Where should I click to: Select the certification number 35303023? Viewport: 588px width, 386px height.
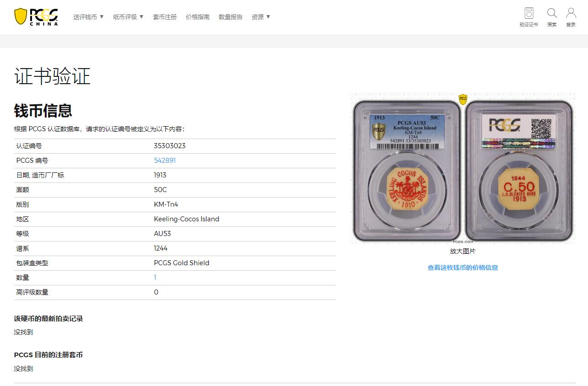coord(170,146)
